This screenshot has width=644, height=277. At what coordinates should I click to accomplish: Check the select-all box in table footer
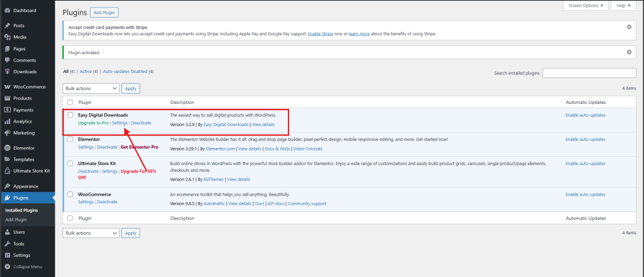pyautogui.click(x=70, y=218)
